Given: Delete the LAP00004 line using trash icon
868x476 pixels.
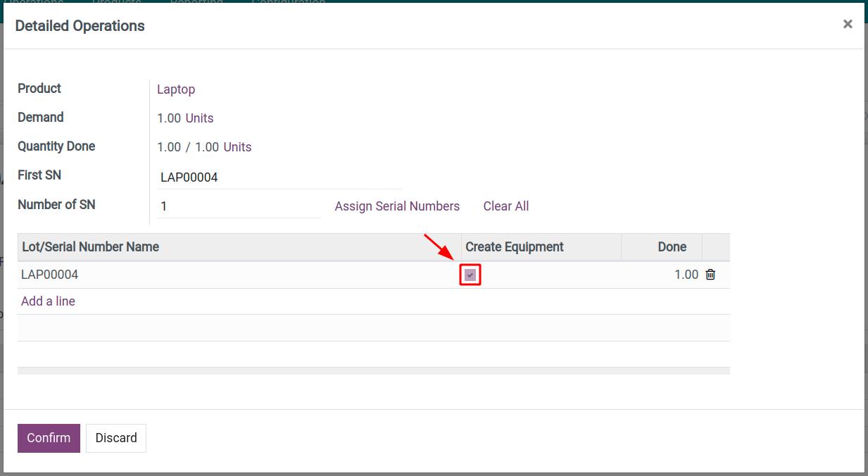Looking at the screenshot, I should (710, 274).
